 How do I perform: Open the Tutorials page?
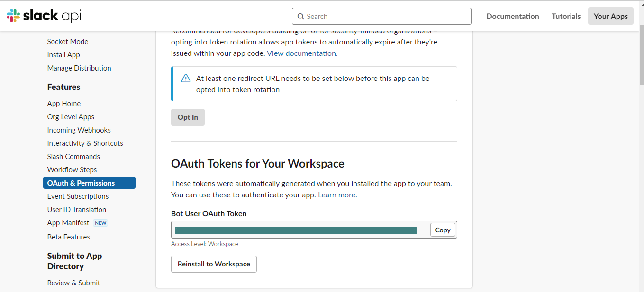tap(566, 16)
